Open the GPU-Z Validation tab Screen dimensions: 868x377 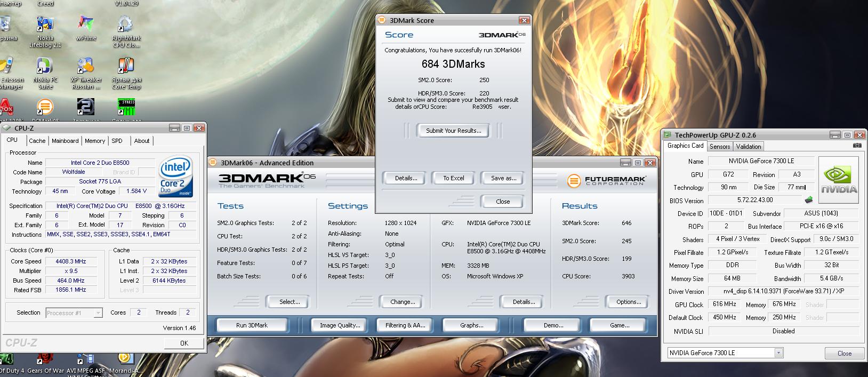(749, 147)
